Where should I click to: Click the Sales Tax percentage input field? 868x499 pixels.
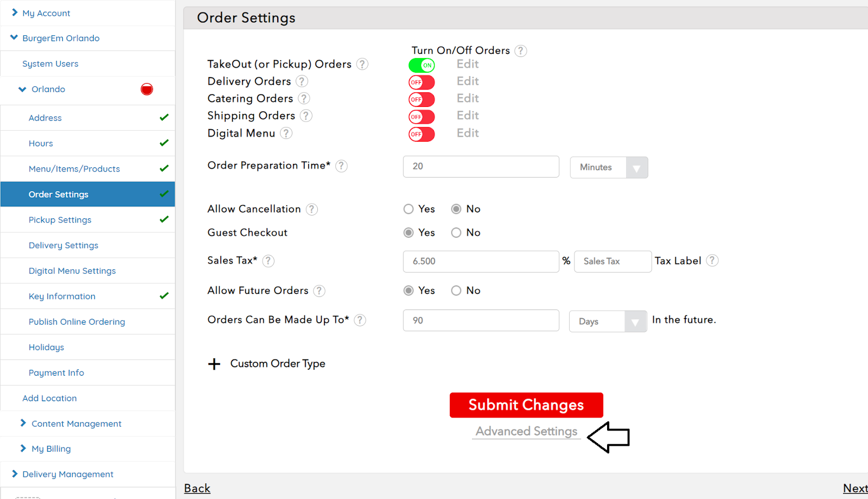point(481,262)
